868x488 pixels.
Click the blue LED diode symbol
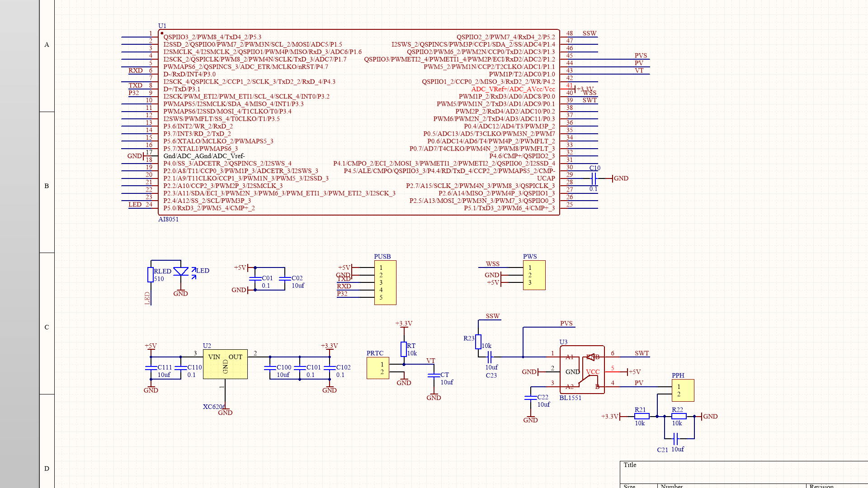point(181,271)
